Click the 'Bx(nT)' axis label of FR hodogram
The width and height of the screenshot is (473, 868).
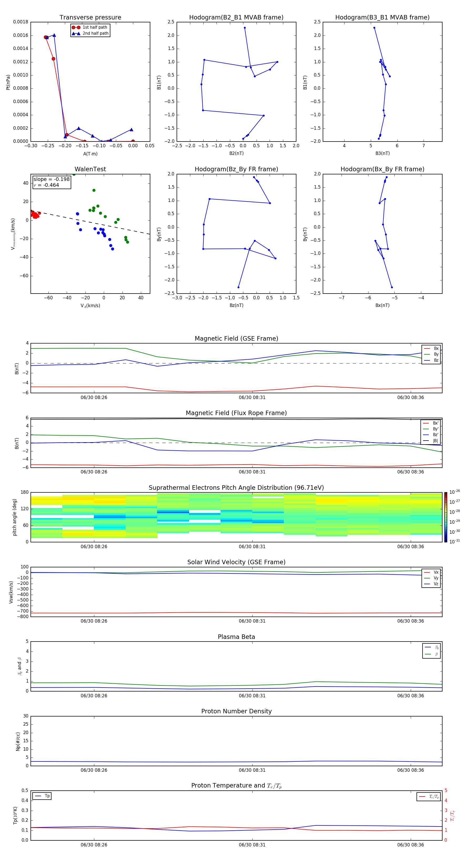coord(382,305)
